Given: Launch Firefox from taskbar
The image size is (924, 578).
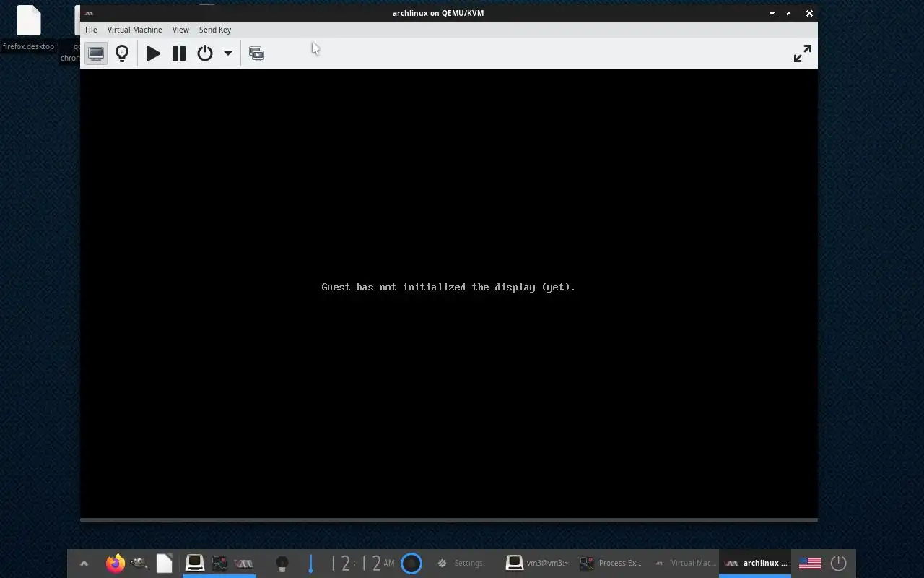Looking at the screenshot, I should tap(115, 564).
